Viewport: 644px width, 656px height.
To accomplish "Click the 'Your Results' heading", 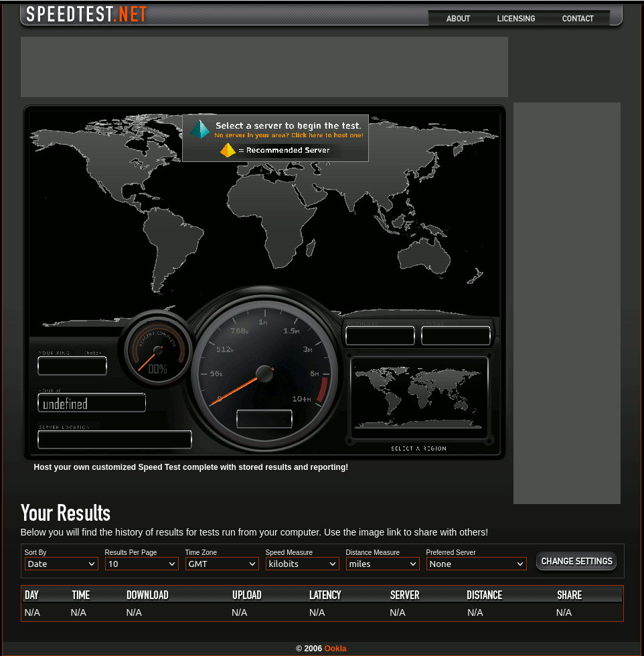I will pyautogui.click(x=66, y=513).
